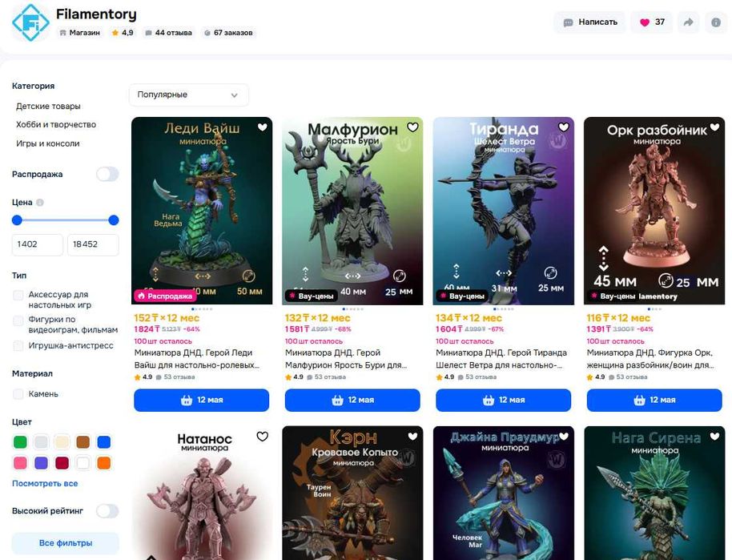
Task: Select the purple color swatch
Action: click(x=41, y=463)
